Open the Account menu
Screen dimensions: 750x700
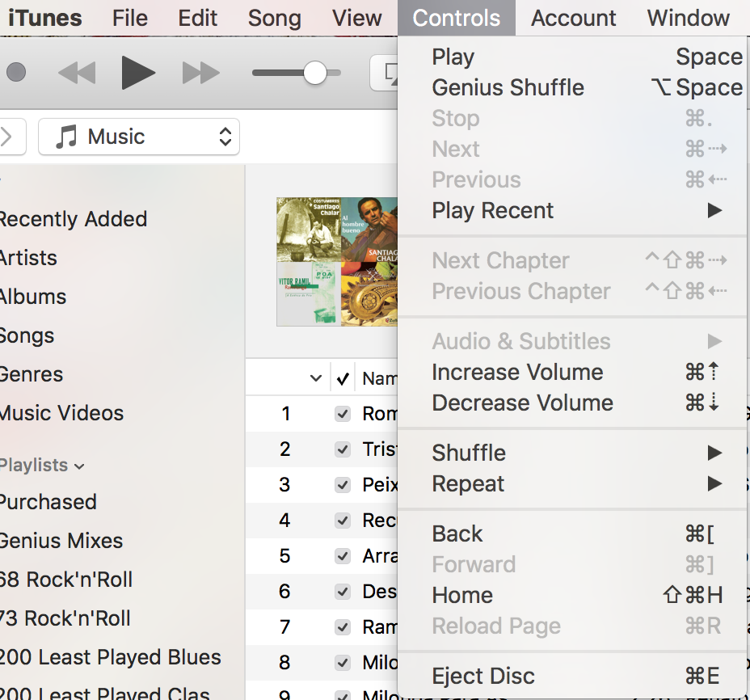(574, 18)
